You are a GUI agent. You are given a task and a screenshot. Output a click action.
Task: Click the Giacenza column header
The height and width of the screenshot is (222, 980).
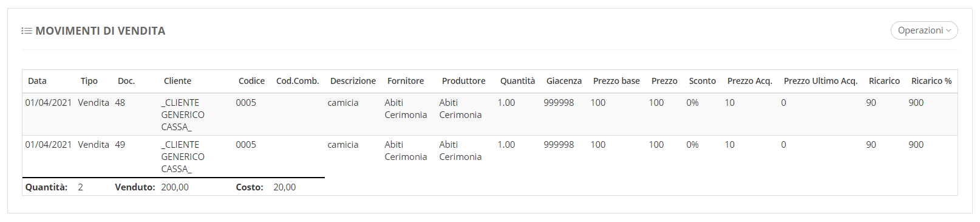click(x=563, y=81)
